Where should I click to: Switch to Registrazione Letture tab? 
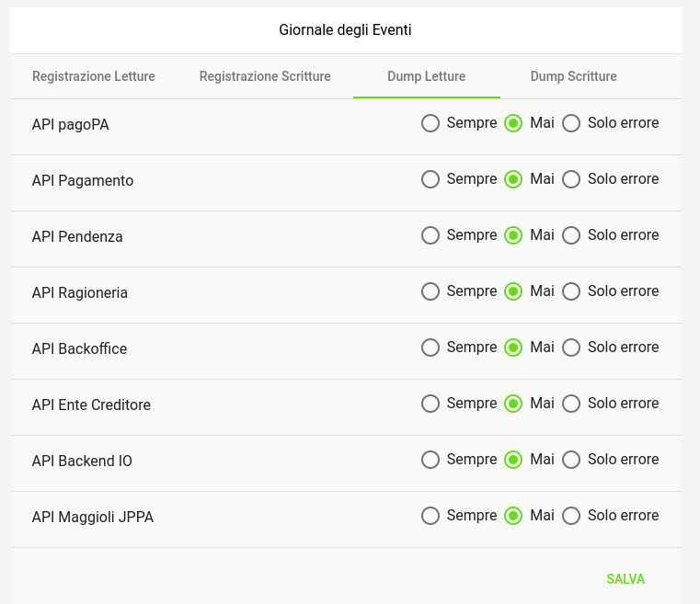pos(94,76)
